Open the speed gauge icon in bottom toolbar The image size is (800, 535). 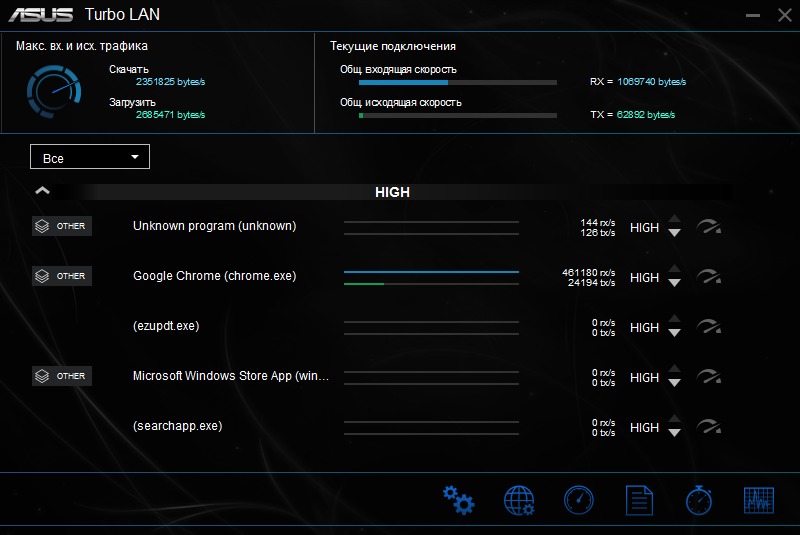579,500
